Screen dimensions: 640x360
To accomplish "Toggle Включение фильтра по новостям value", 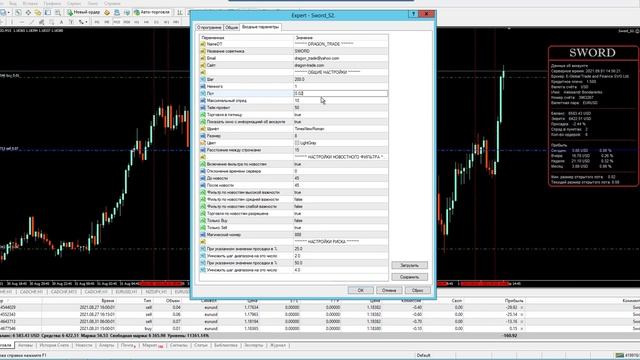I will (341, 164).
